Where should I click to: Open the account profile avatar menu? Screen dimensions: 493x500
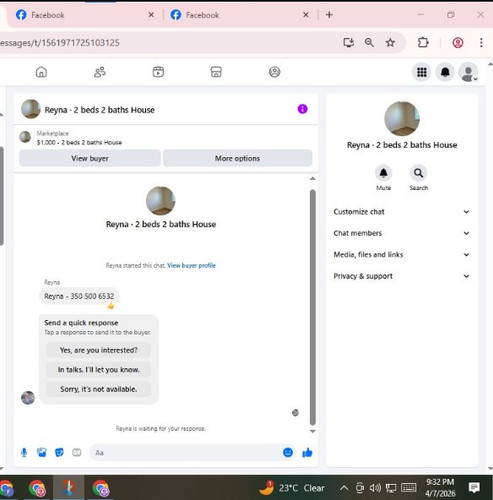click(468, 72)
